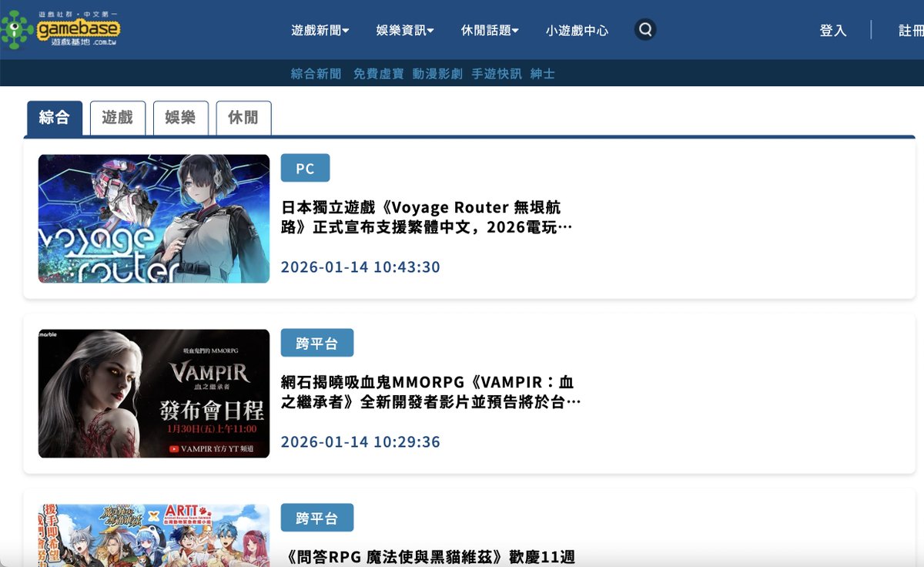
Task: Click the timestamp 2026-01-14 10:43:30
Action: [x=360, y=267]
